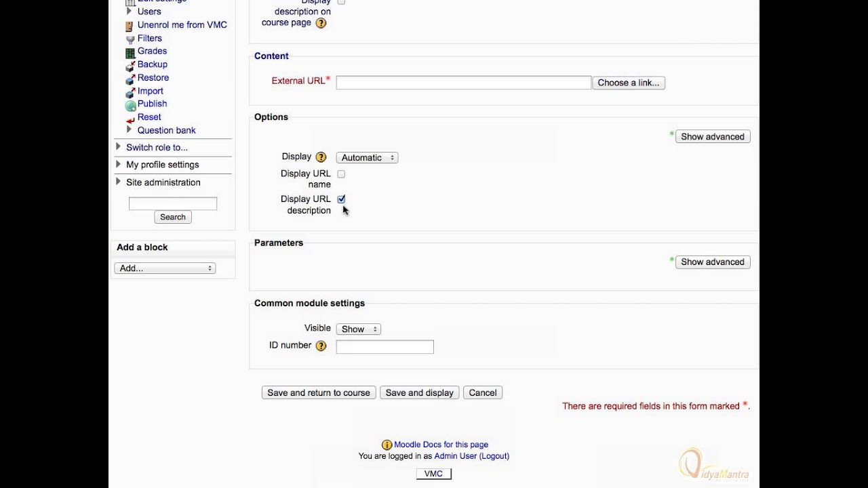Open the Unenrol me from VMC link
Screen dimensions: 868x488
[x=182, y=25]
